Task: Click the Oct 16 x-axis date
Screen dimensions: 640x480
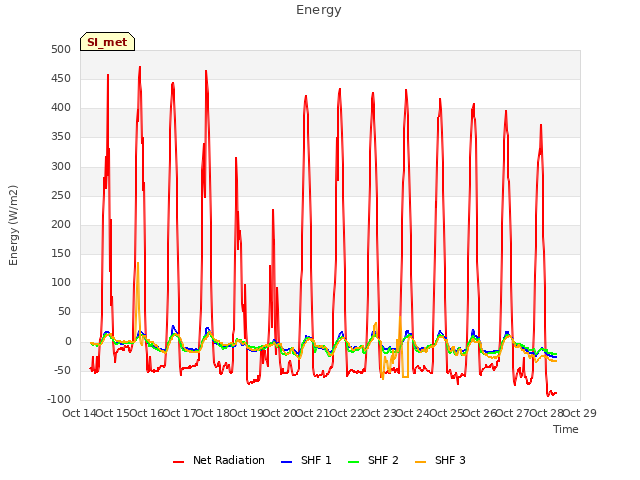Action: (x=147, y=413)
